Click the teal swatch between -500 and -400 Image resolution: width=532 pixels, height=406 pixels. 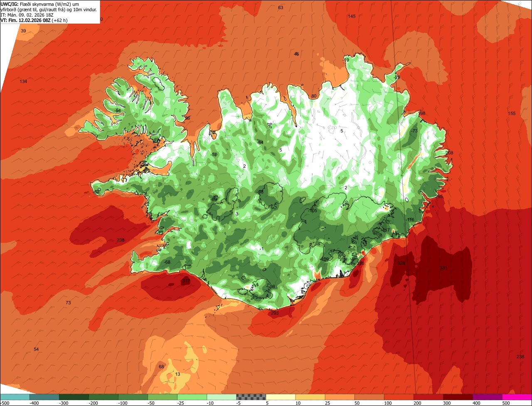tap(15, 397)
